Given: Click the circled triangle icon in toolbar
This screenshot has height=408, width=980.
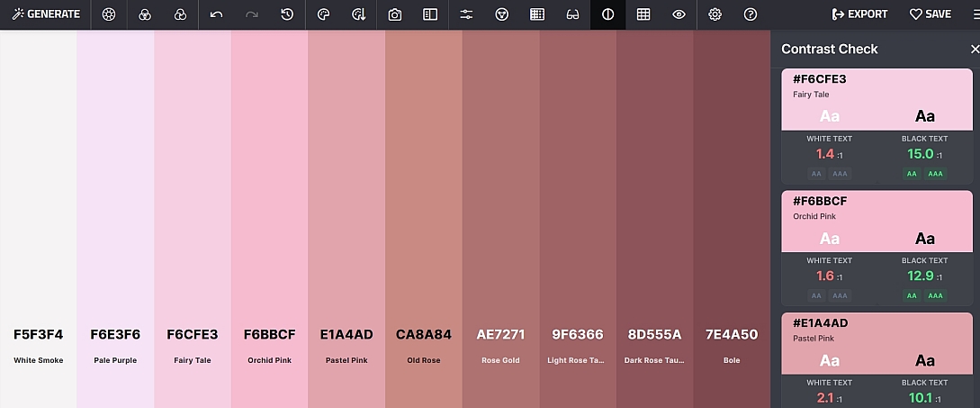Looking at the screenshot, I should (501, 14).
